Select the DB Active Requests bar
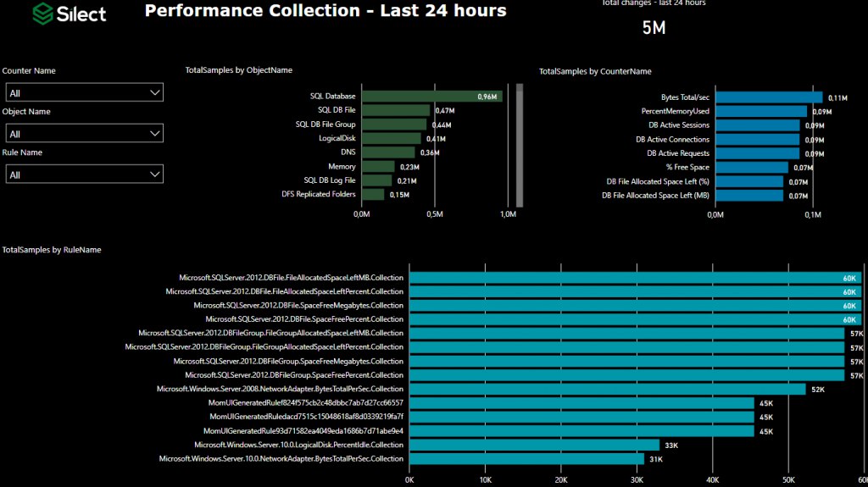 [758, 153]
